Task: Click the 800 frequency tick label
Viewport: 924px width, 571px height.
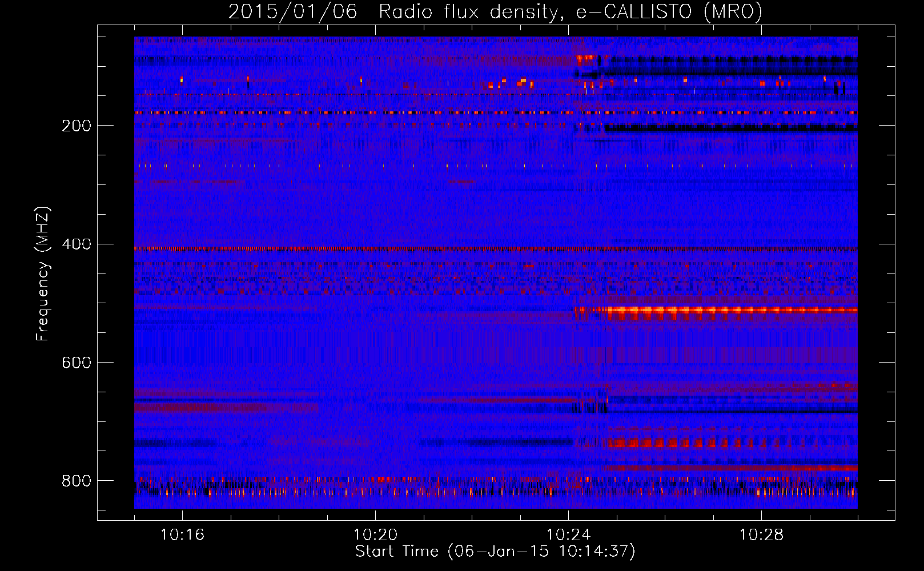Action: coord(77,481)
